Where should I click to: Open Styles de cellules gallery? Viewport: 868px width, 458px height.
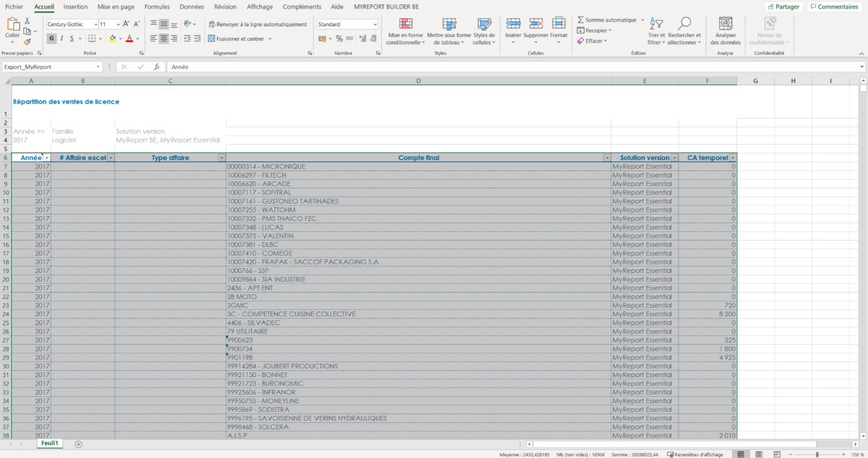coord(484,31)
